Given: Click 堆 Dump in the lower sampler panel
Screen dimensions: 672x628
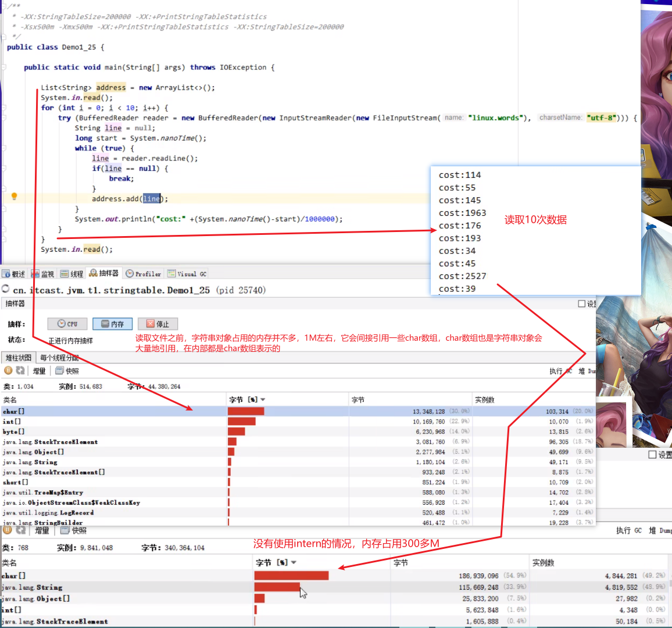Looking at the screenshot, I should (660, 530).
